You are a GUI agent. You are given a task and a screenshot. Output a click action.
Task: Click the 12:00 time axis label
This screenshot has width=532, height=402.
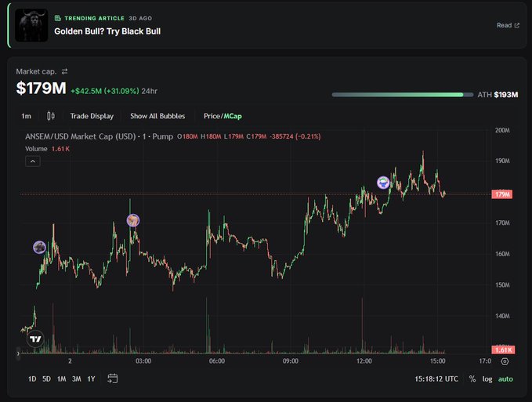(364, 361)
